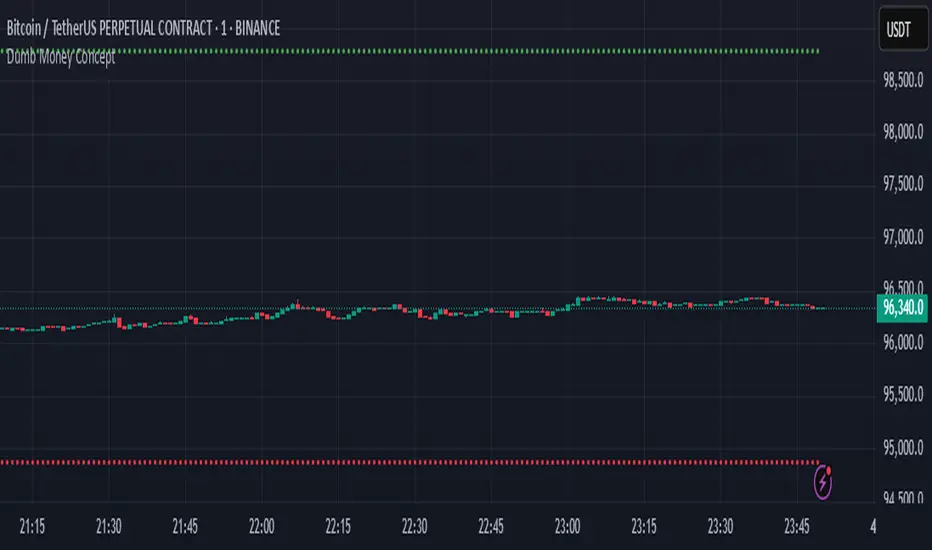Click the 97,500.0 price scale label
932x550 pixels.
click(x=902, y=185)
